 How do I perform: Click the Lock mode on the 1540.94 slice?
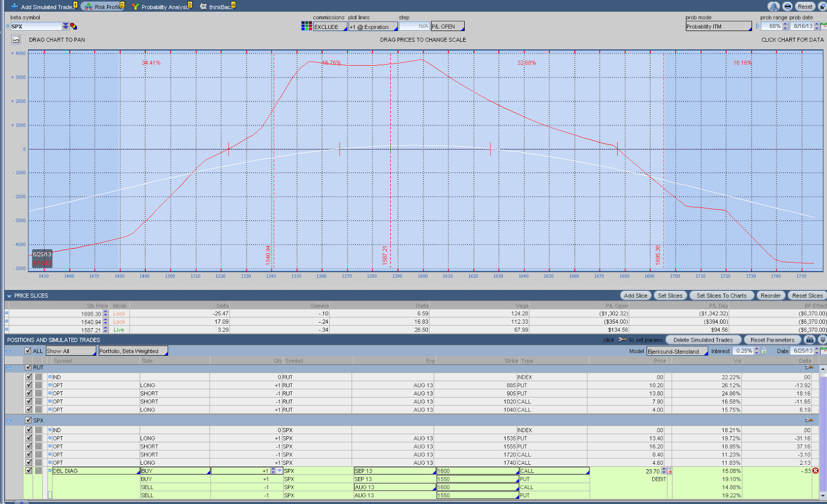pos(119,322)
